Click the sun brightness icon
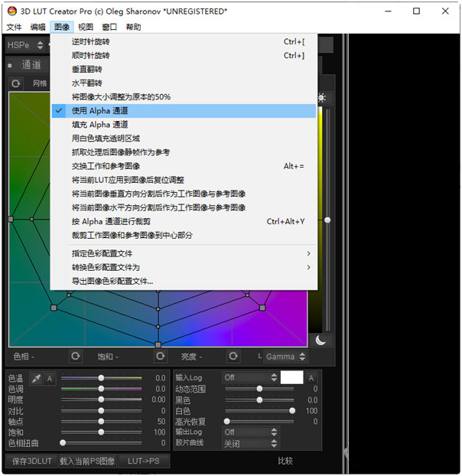 coord(321,98)
